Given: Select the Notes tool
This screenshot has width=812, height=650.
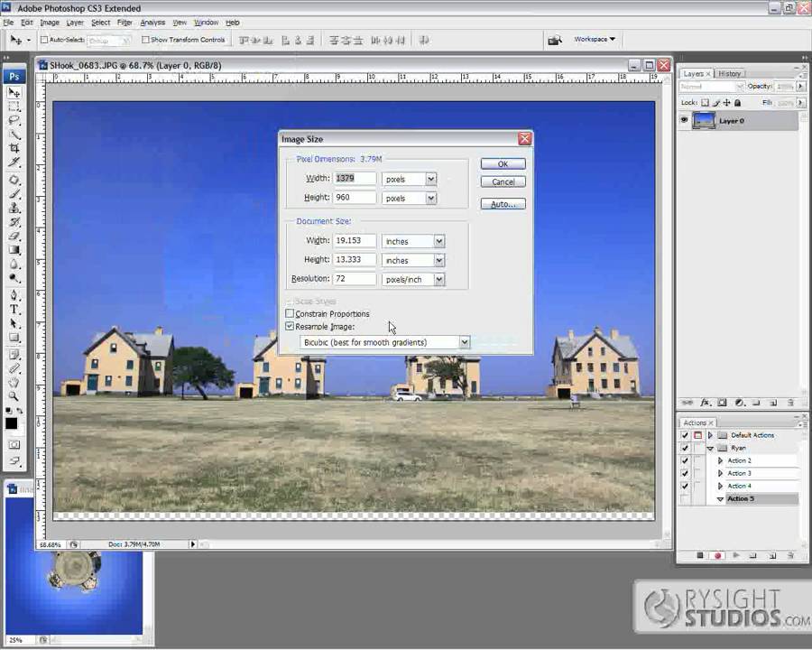Looking at the screenshot, I should pos(14,355).
